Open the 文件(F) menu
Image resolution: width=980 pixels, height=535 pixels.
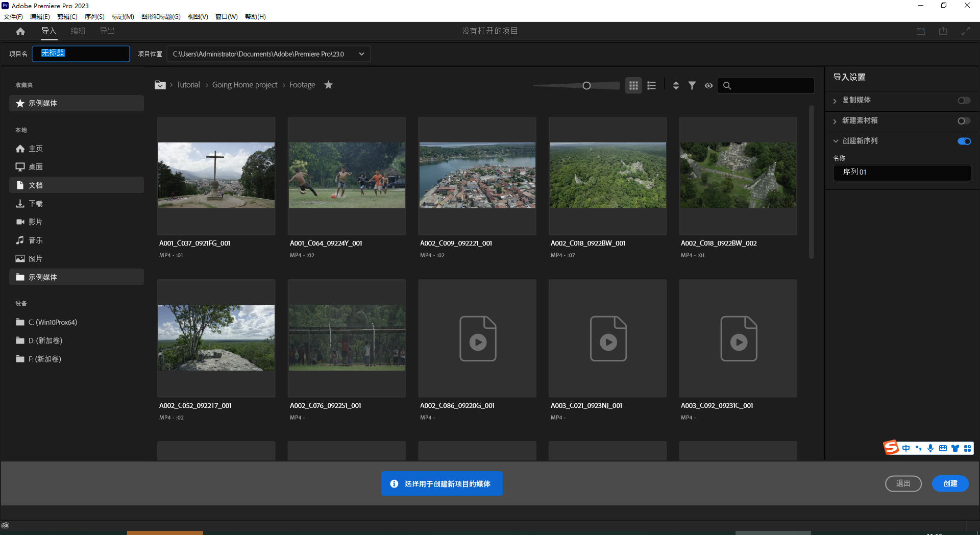(x=13, y=17)
